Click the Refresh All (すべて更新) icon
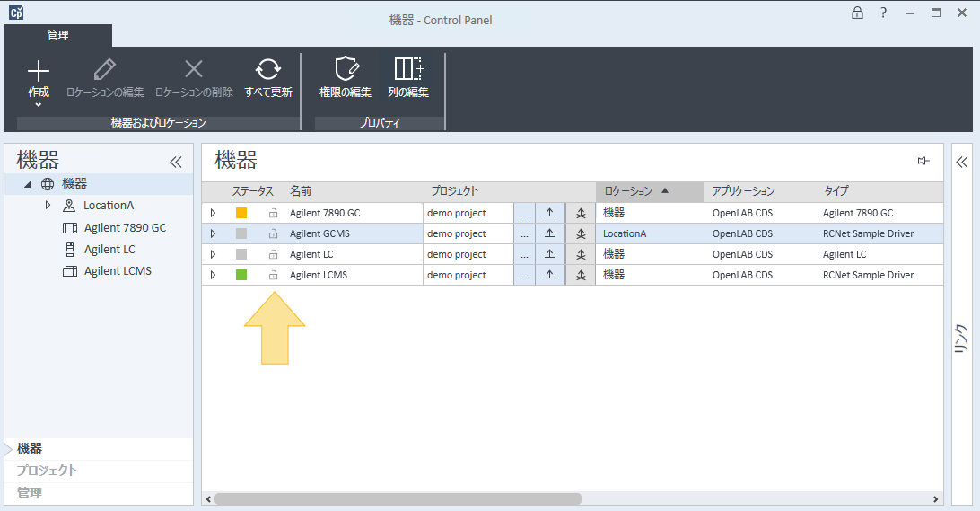The width and height of the screenshot is (980, 511). pos(267,70)
